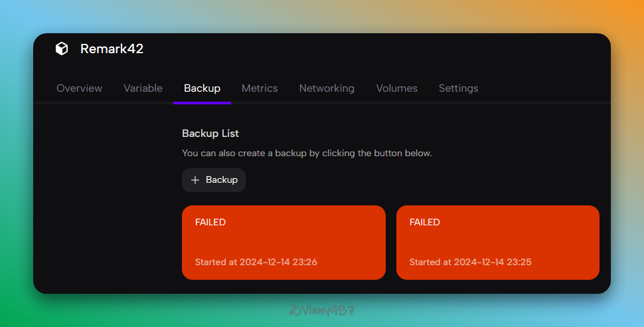Go to the Metrics tab
The image size is (644, 327).
pyautogui.click(x=260, y=88)
